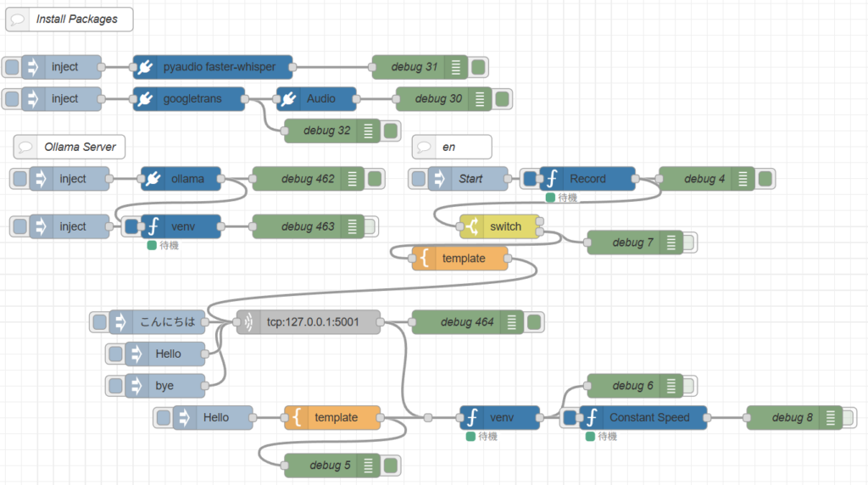868x485 pixels.
Task: Trigger the Start inject node button
Action: point(418,179)
